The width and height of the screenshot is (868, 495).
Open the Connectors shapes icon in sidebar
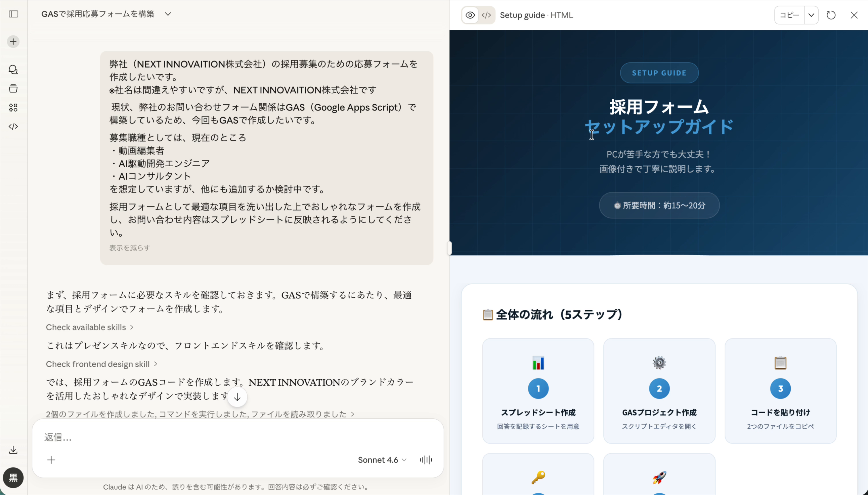[13, 107]
